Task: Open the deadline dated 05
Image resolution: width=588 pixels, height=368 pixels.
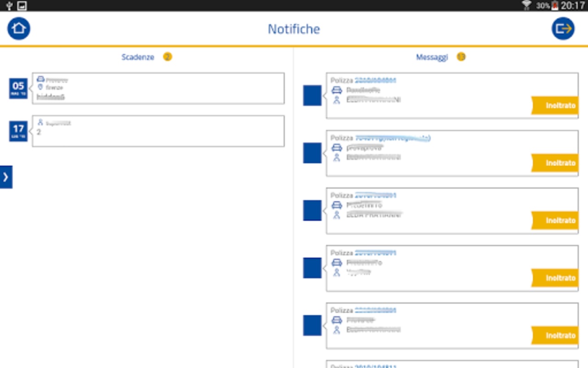Action: [x=18, y=88]
